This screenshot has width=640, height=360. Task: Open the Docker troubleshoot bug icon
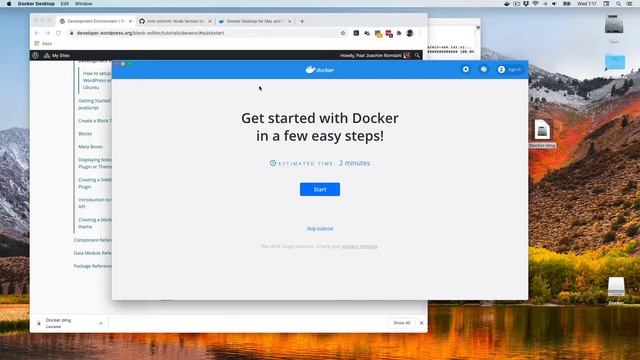[484, 69]
